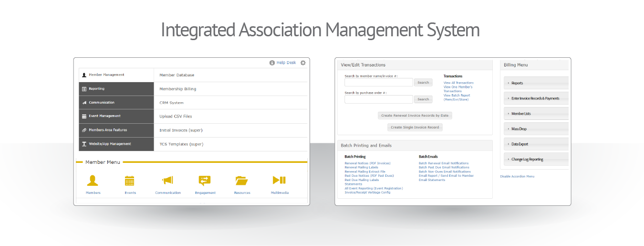Click Create Renewal Invoice Records by Date
This screenshot has width=644, height=246.
click(x=415, y=116)
